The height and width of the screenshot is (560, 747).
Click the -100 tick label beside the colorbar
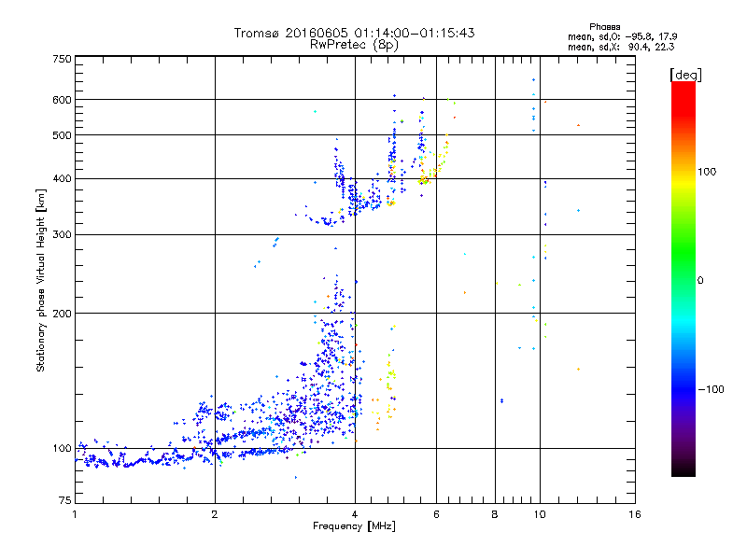point(713,389)
